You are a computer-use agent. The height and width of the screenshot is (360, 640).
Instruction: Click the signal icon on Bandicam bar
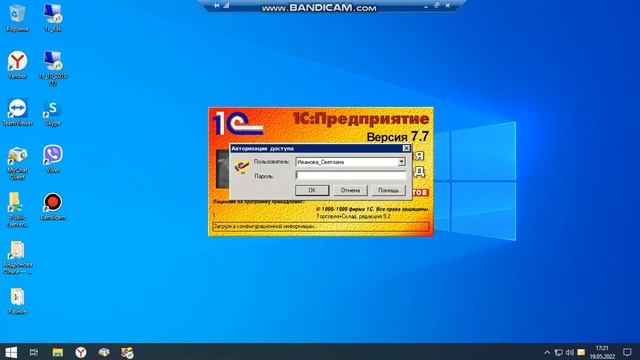[226, 6]
